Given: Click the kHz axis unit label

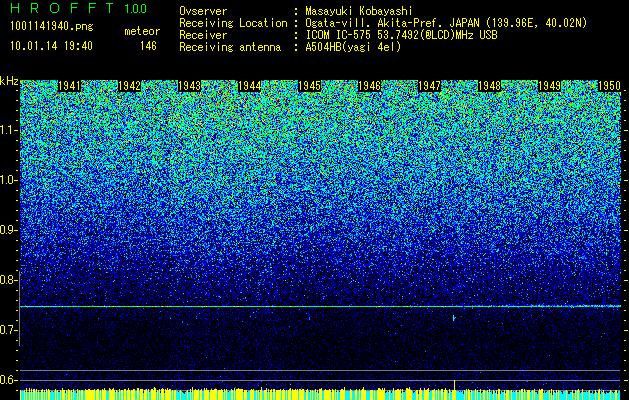Looking at the screenshot, I should coord(9,81).
